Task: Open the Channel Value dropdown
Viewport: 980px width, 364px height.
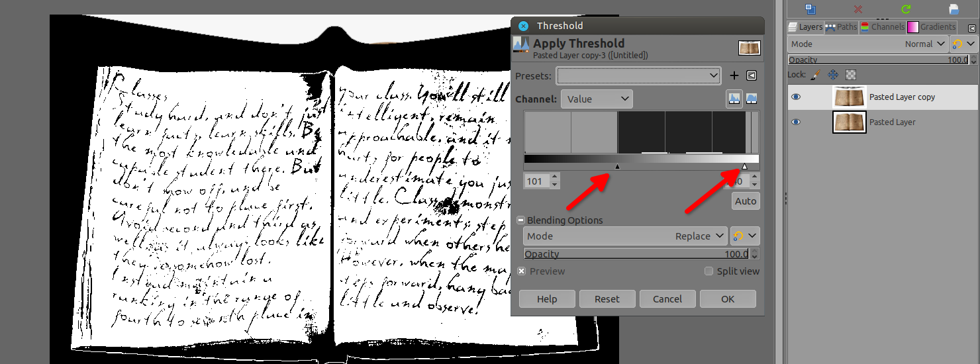Action: 597,99
